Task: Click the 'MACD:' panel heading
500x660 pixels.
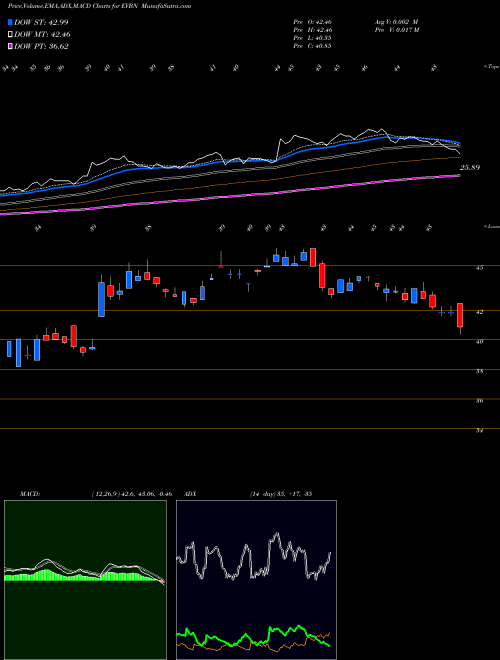Action: click(29, 494)
